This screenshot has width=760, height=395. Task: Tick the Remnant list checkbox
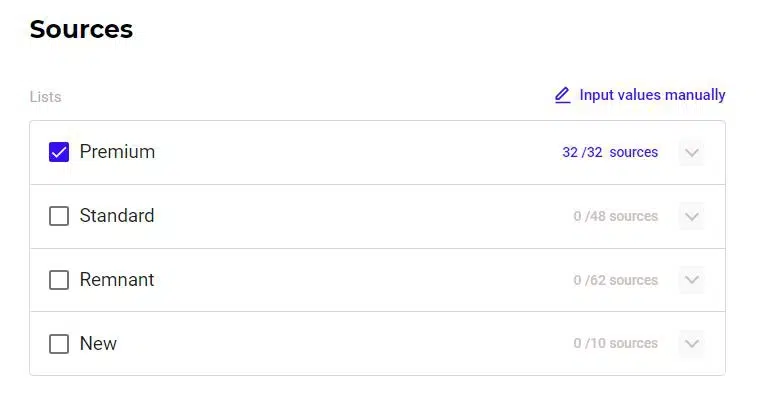click(59, 280)
